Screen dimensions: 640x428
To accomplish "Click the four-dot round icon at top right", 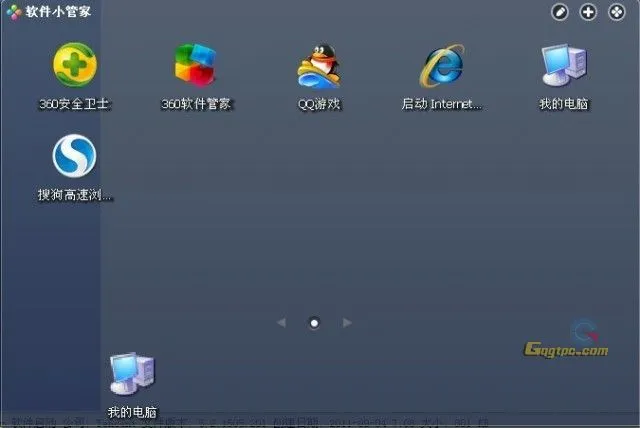I will coord(616,12).
